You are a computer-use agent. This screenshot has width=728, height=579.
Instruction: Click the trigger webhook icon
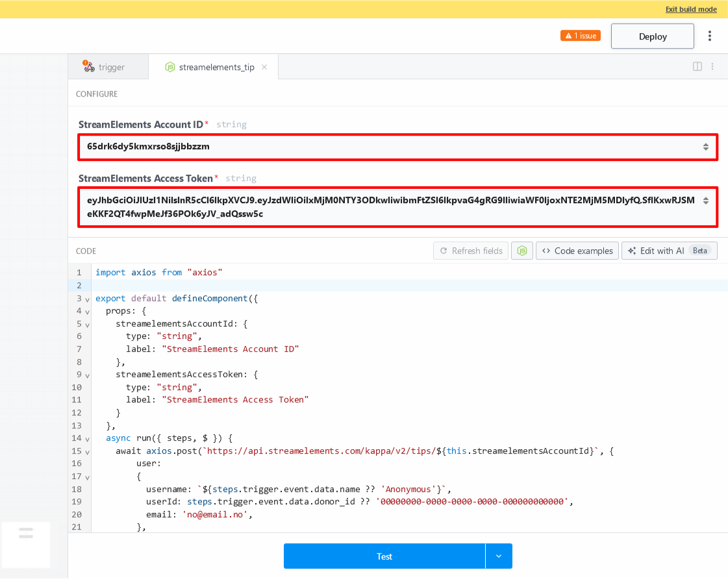(x=89, y=66)
